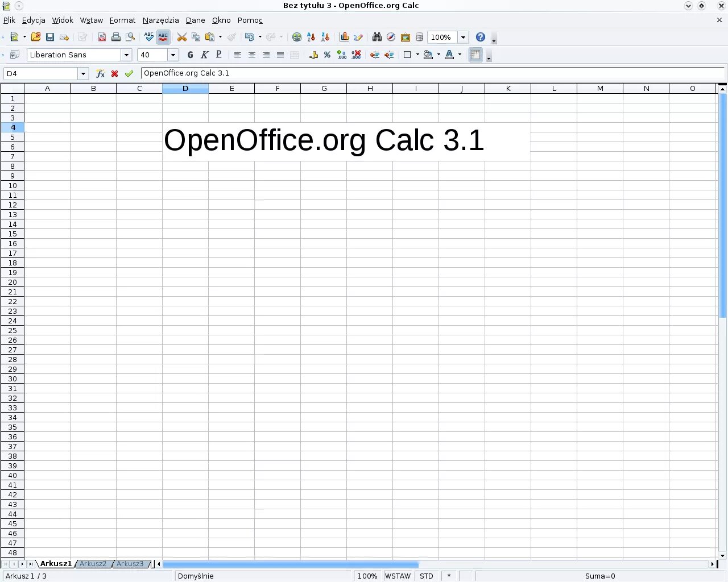Viewport: 728px width, 582px height.
Task: Sort ascending A to Z
Action: pos(311,37)
